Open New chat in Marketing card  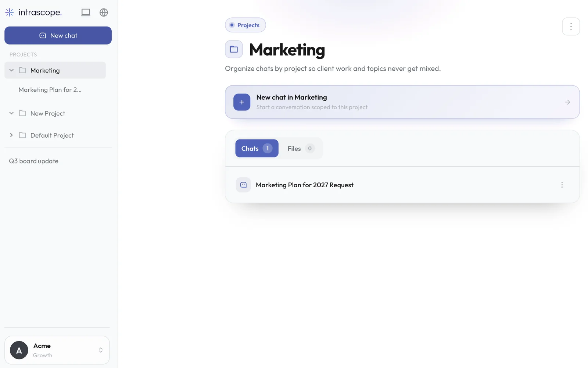click(402, 102)
